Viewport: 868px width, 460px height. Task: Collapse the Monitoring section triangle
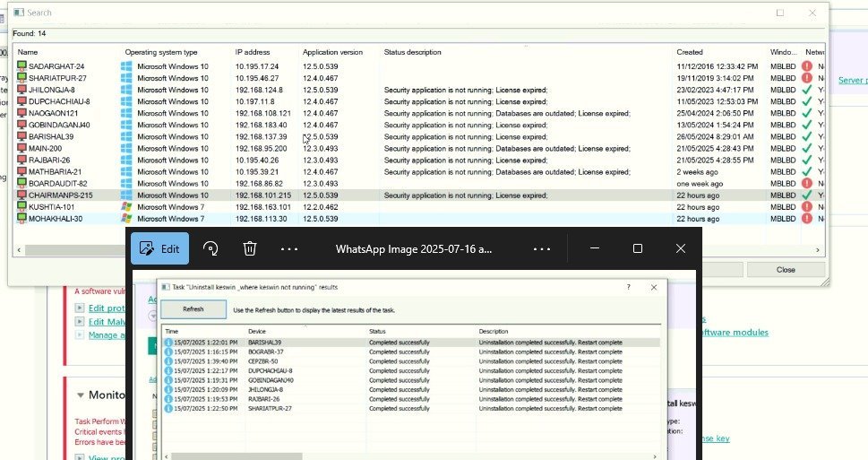81,395
